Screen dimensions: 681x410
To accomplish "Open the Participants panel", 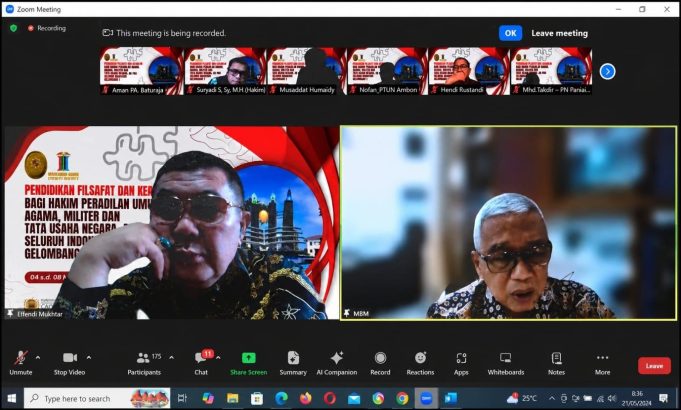I will 144,363.
